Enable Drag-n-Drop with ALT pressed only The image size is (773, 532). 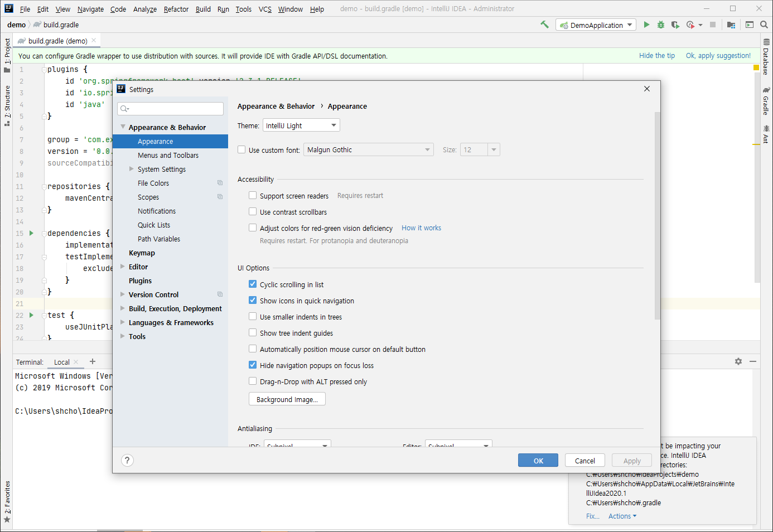(253, 381)
